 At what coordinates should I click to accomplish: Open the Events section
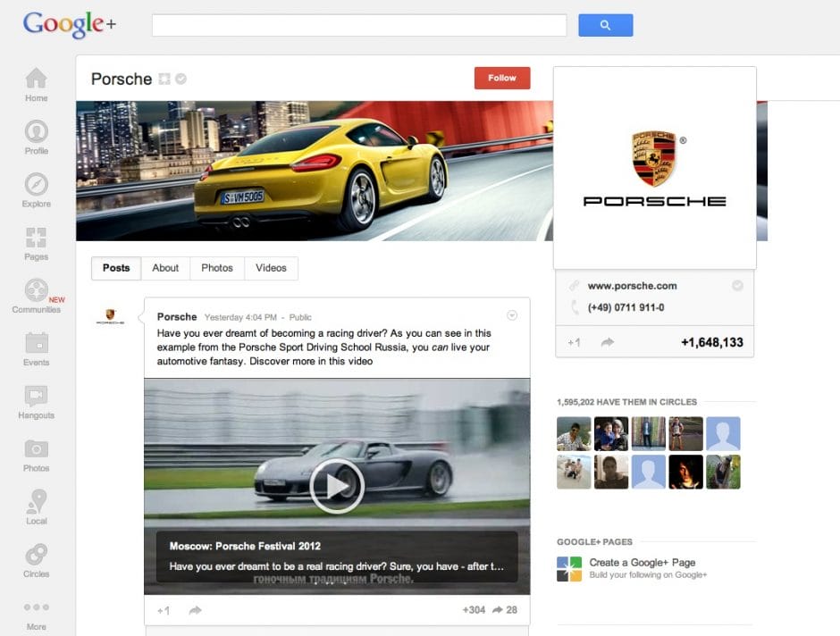36,348
